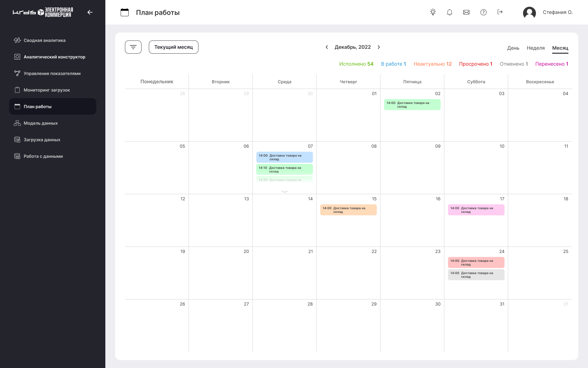588x368 pixels.
Task: Go to next month with right chevron
Action: (379, 47)
